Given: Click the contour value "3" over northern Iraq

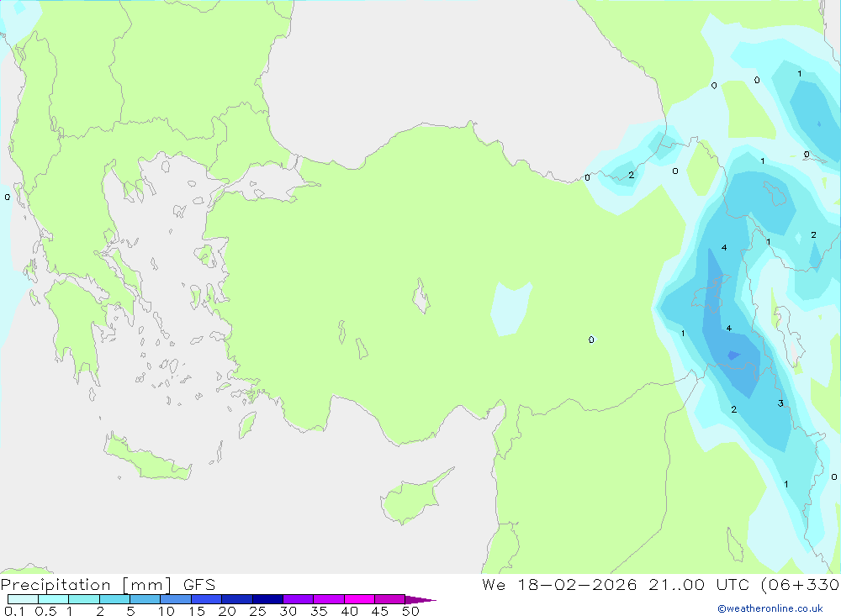Looking at the screenshot, I should (x=780, y=403).
